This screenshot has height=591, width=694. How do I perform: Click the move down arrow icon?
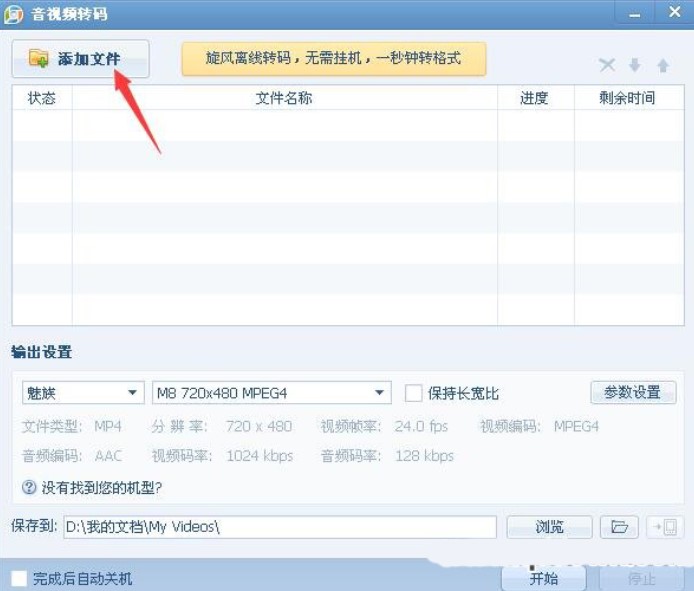[635, 65]
